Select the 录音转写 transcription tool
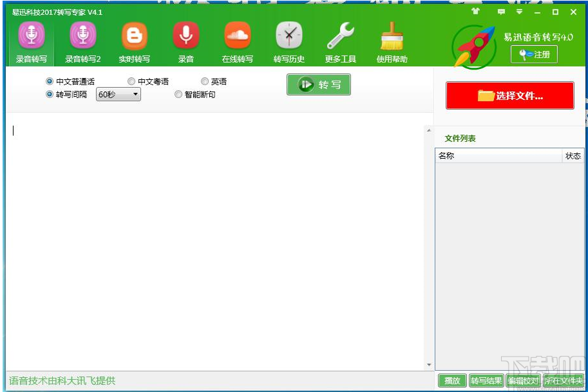This screenshot has height=392, width=588. (x=30, y=40)
